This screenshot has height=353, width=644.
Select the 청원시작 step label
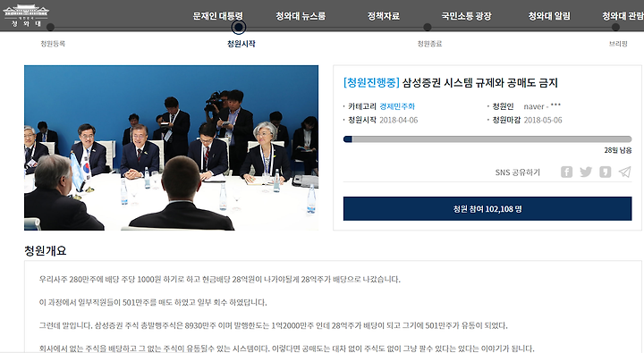pyautogui.click(x=241, y=44)
